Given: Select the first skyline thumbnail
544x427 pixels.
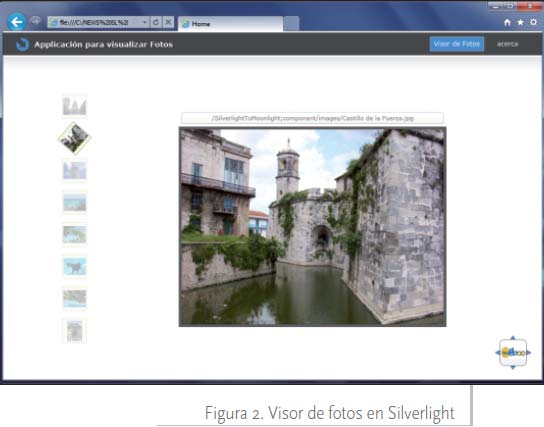Looking at the screenshot, I should click(75, 106).
